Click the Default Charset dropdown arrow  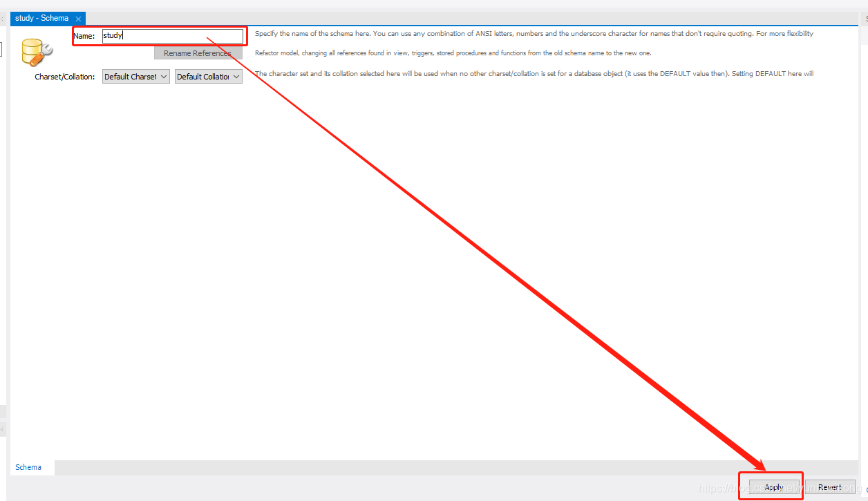pyautogui.click(x=163, y=76)
